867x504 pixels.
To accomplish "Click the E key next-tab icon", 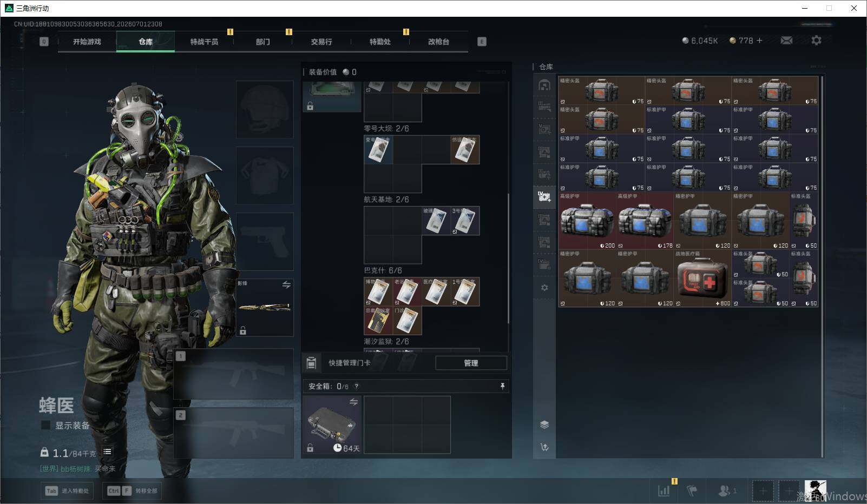I will coord(482,42).
